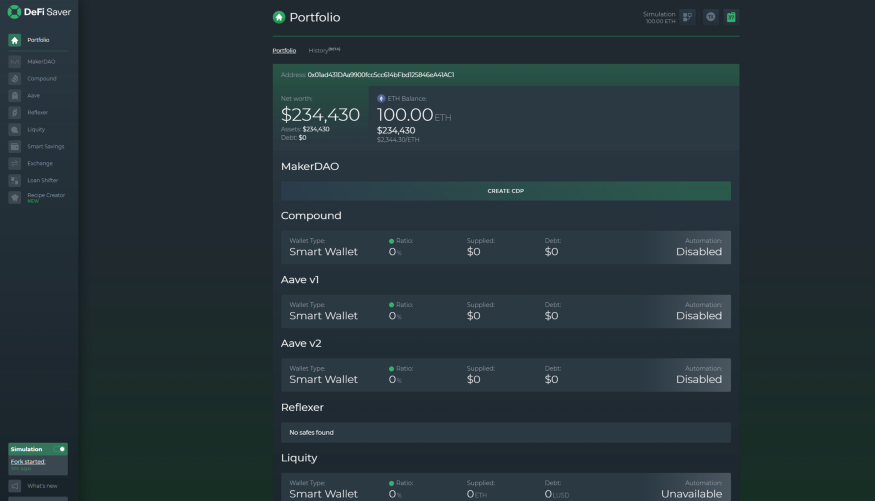Click the Supplied $0 value in Compound row

473,252
